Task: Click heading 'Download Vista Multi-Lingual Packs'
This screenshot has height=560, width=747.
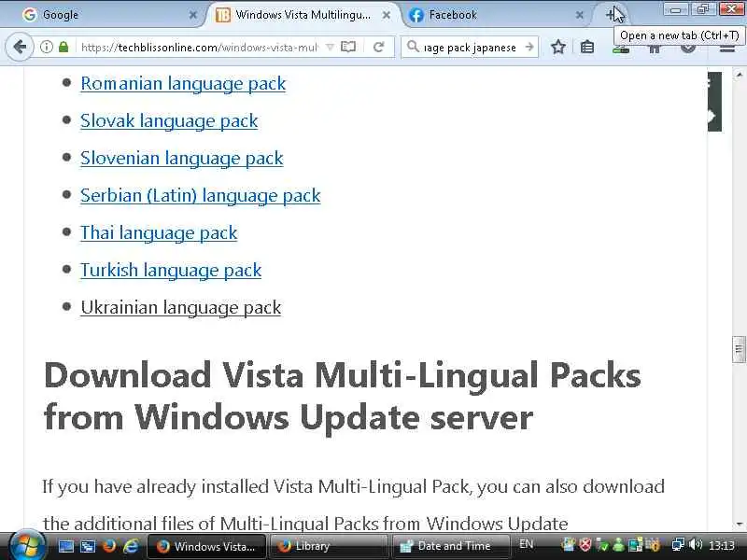Action: 342,375
